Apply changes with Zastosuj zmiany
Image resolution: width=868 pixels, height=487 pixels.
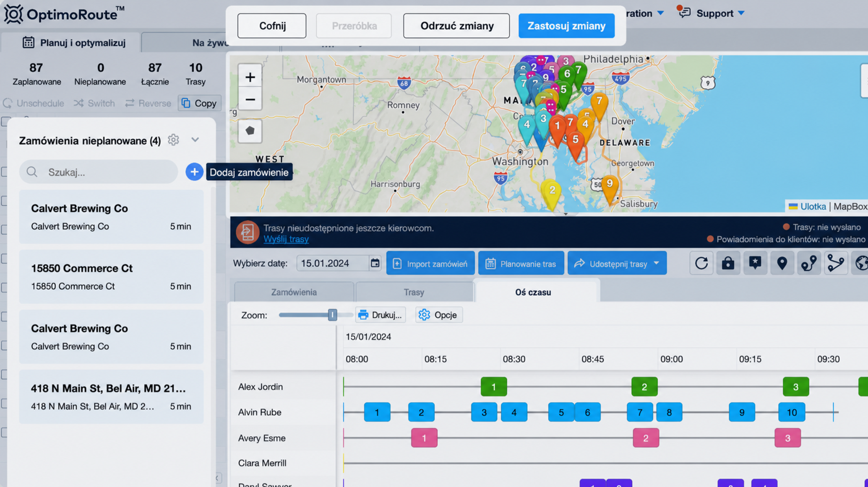point(566,26)
